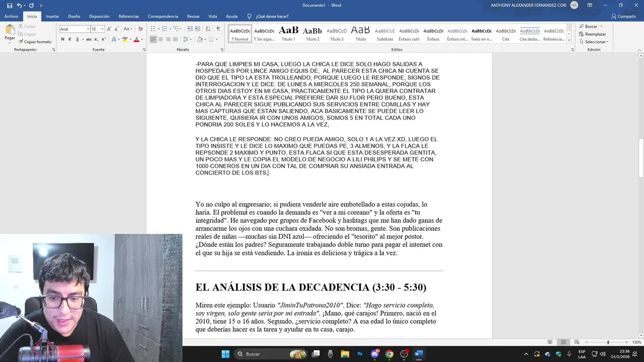Viewport: 644px width, 362px height.
Task: Open Photoshop from the taskbar
Action: coord(360,354)
